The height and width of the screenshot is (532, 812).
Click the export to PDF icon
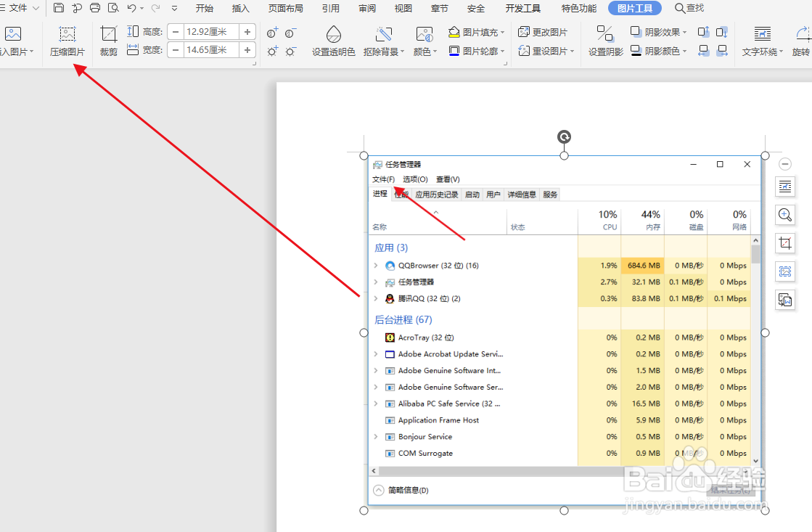coord(77,8)
